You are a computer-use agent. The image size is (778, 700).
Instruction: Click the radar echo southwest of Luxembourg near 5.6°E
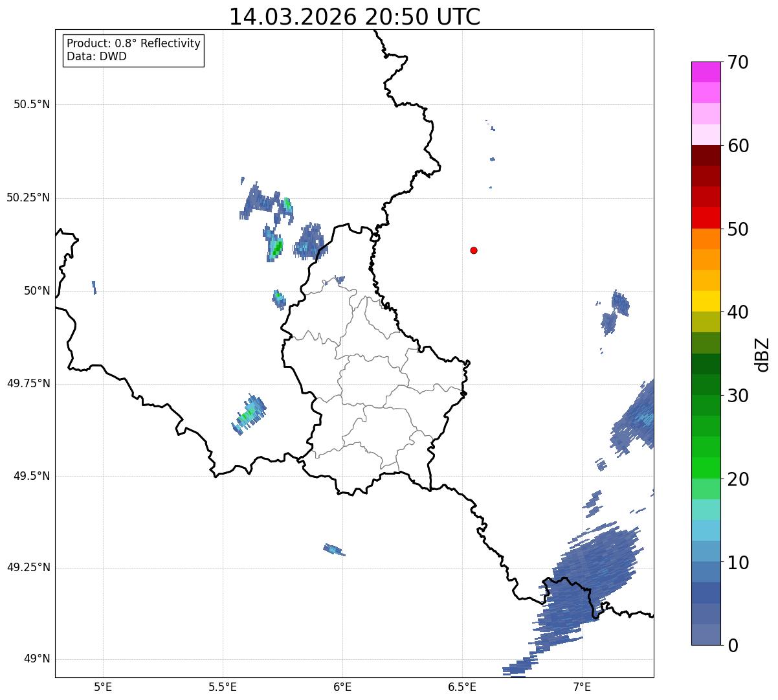coord(249,414)
